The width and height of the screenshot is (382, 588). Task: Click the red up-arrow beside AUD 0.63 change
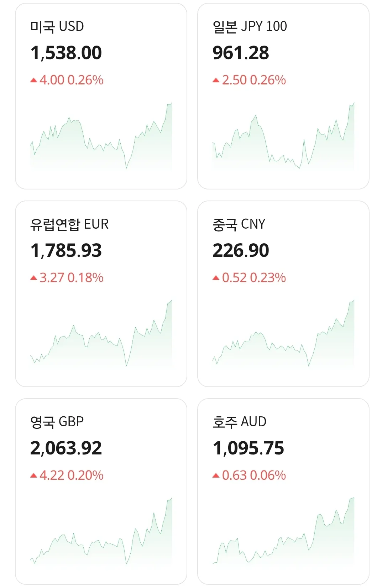tap(216, 476)
